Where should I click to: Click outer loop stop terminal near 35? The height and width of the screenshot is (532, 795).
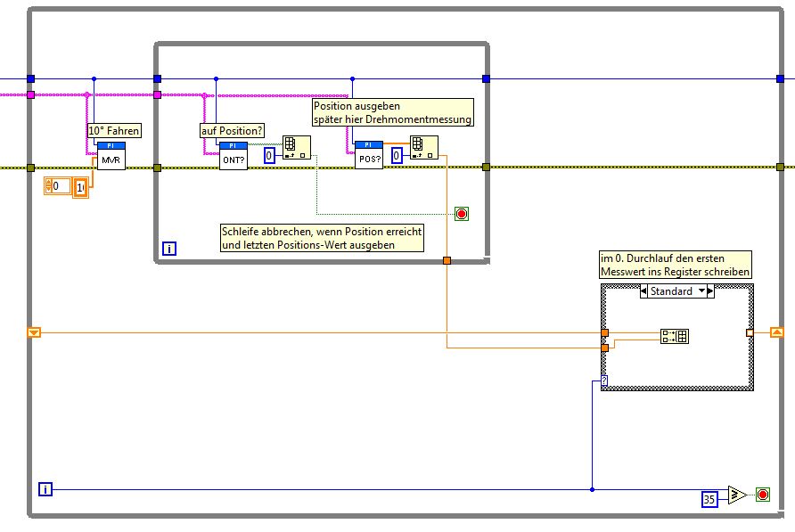[x=763, y=495]
